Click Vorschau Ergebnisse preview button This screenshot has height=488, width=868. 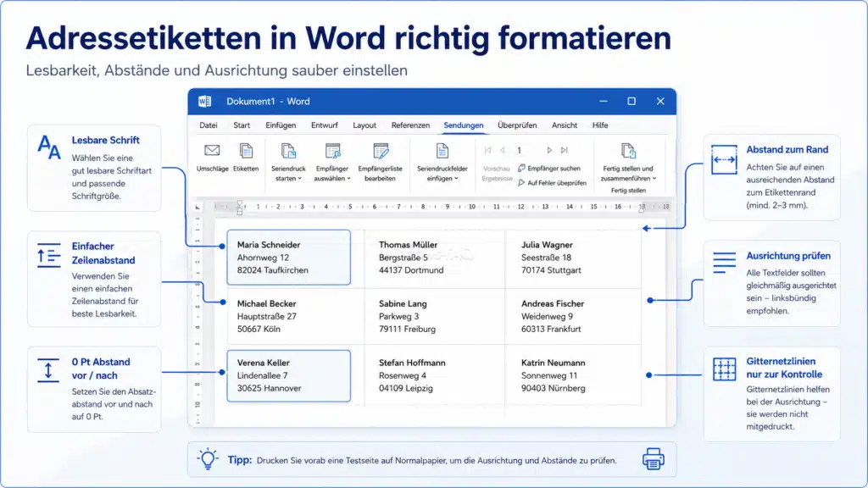point(496,173)
